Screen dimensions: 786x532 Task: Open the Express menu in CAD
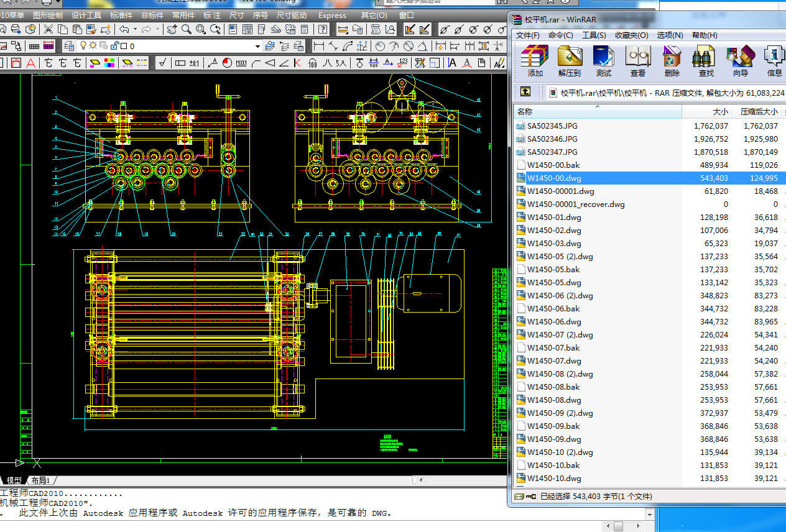tap(332, 15)
